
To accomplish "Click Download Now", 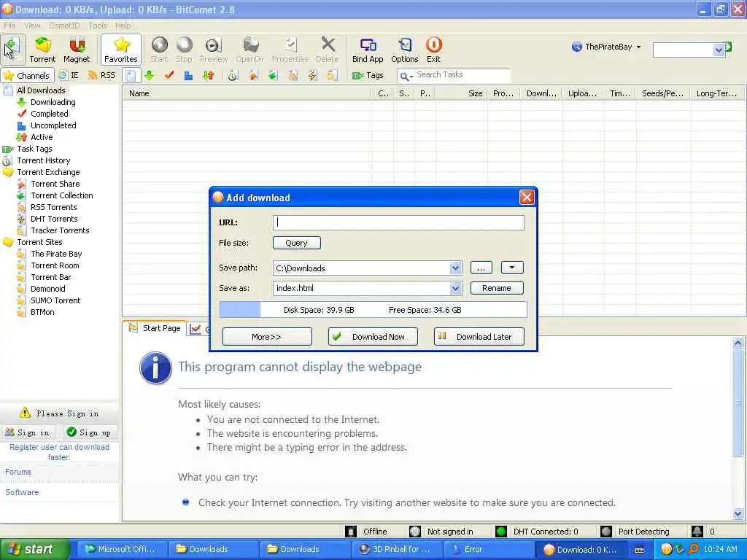I will (373, 337).
